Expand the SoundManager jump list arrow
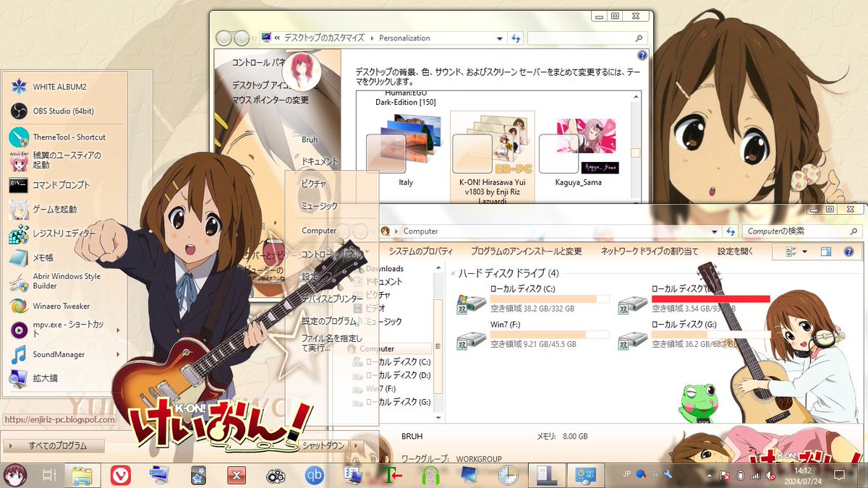Screen dimensions: 868x488 point(117,354)
